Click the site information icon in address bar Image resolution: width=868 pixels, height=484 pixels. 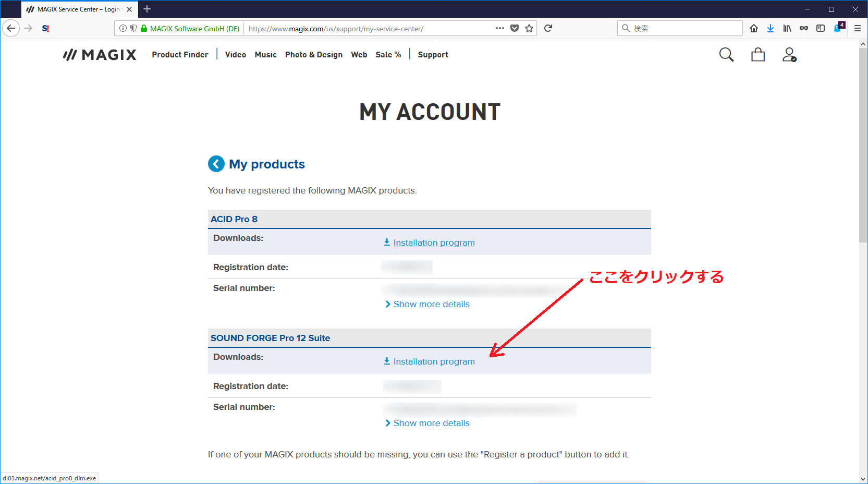coord(123,28)
